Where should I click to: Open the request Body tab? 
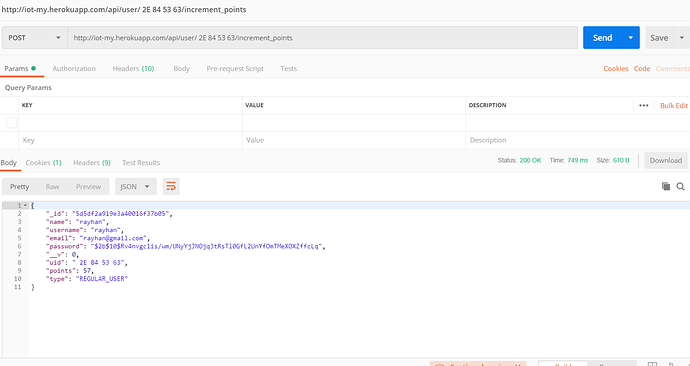point(181,69)
